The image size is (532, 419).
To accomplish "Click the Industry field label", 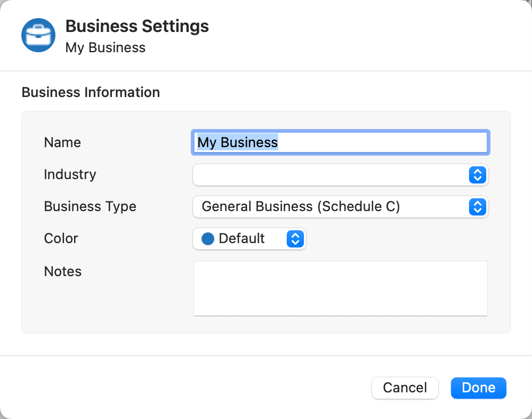I will point(70,174).
